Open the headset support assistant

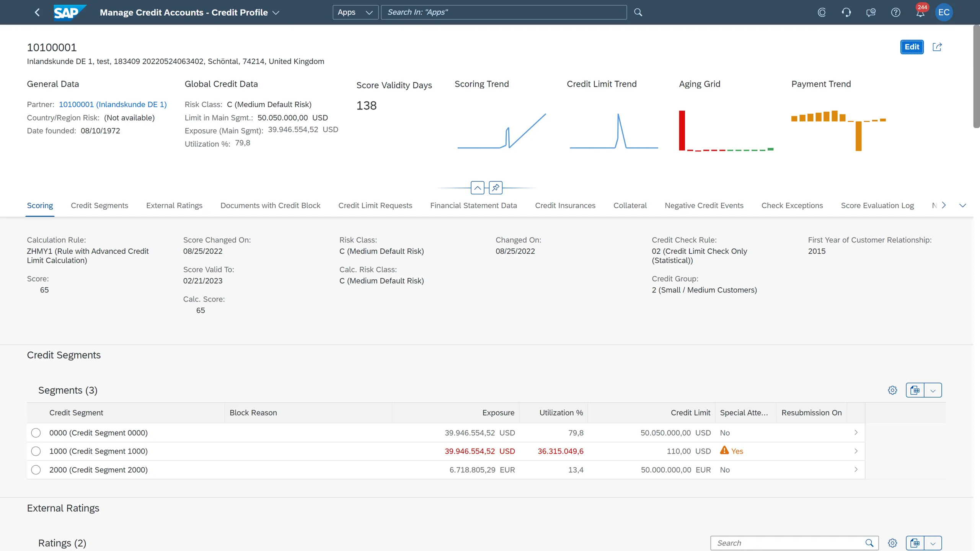point(846,12)
